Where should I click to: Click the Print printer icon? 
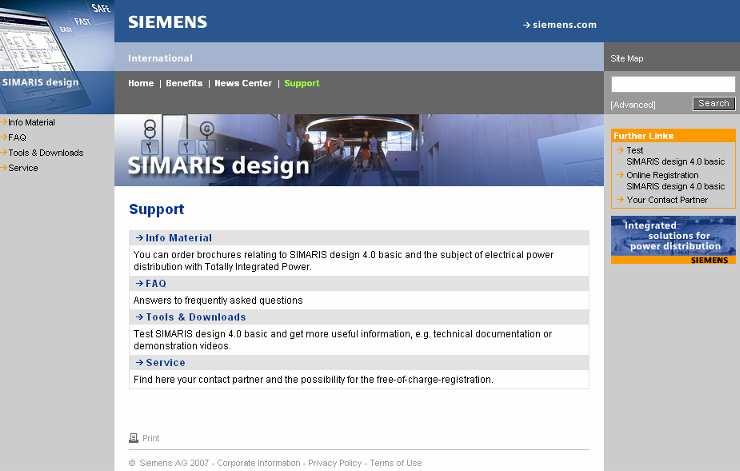coord(134,438)
